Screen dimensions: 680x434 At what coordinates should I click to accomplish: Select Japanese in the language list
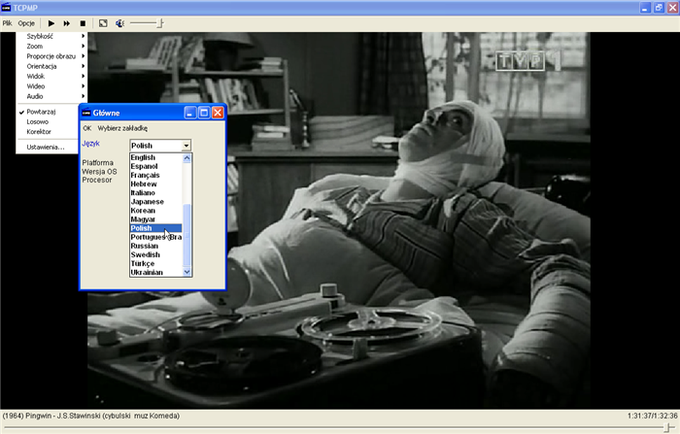(156, 202)
